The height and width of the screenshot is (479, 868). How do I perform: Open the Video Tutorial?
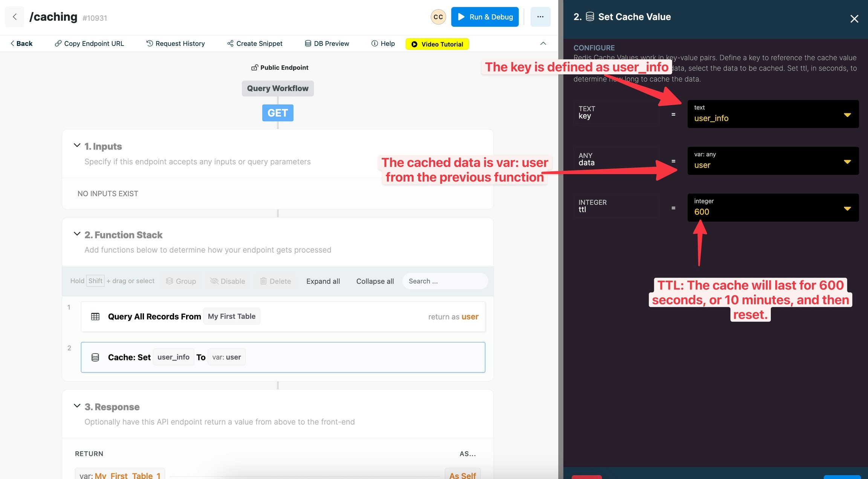pyautogui.click(x=437, y=44)
